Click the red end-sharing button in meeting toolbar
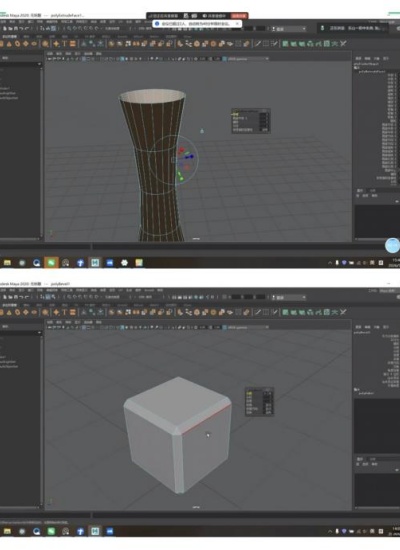This screenshot has height=550, width=400. point(239,16)
